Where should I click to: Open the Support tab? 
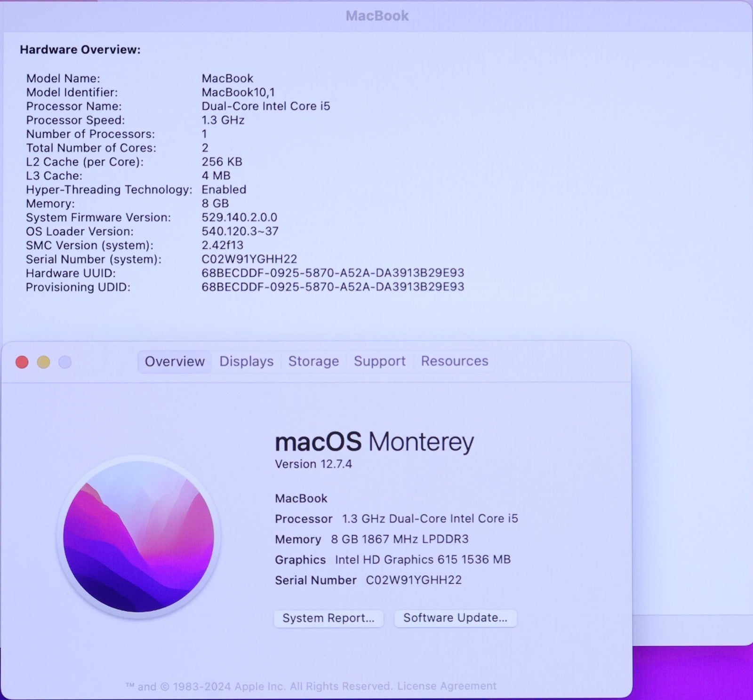point(379,361)
